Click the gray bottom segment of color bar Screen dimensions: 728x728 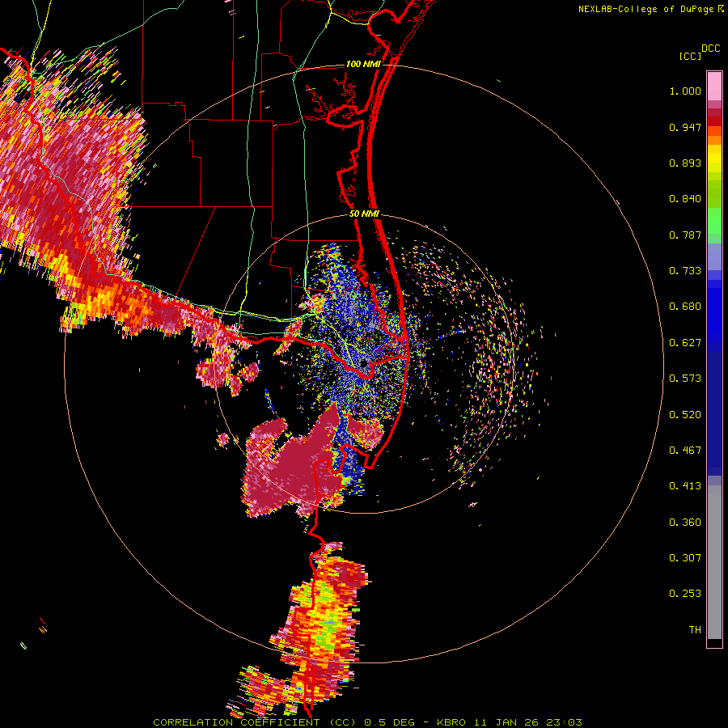tap(714, 562)
